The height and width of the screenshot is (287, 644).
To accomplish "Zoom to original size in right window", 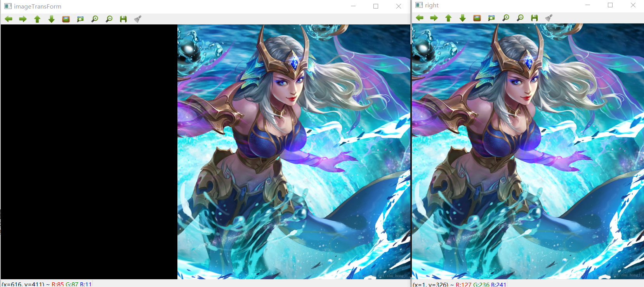I will [x=477, y=18].
